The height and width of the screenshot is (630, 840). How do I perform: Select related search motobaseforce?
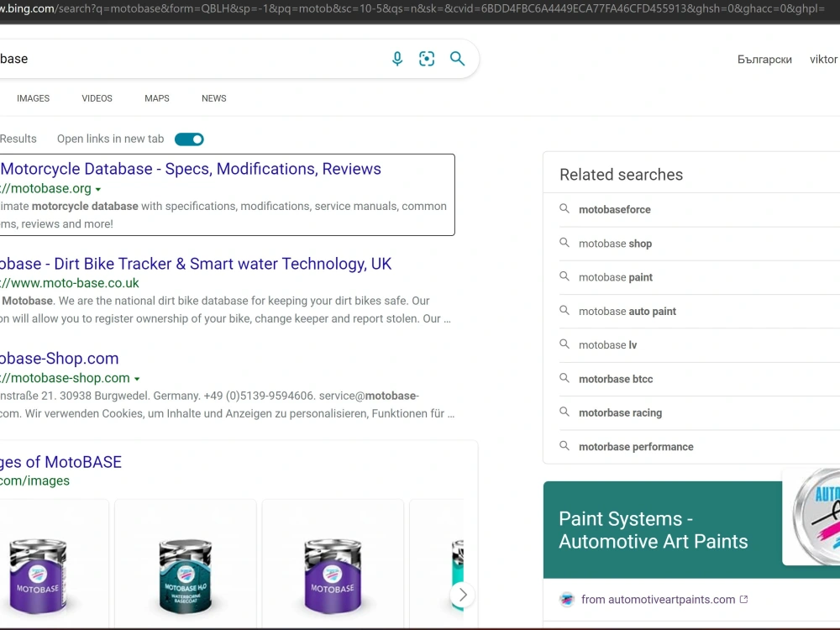coord(615,210)
